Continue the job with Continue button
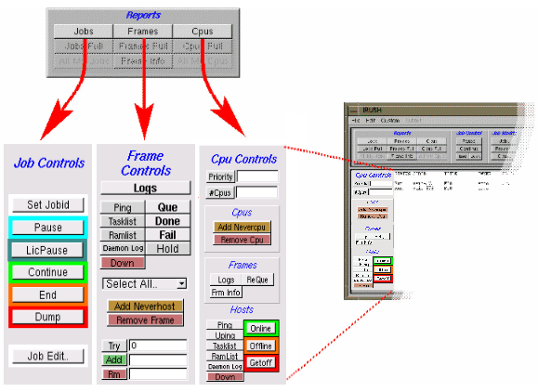Screen dimensions: 538x392 (x=47, y=272)
